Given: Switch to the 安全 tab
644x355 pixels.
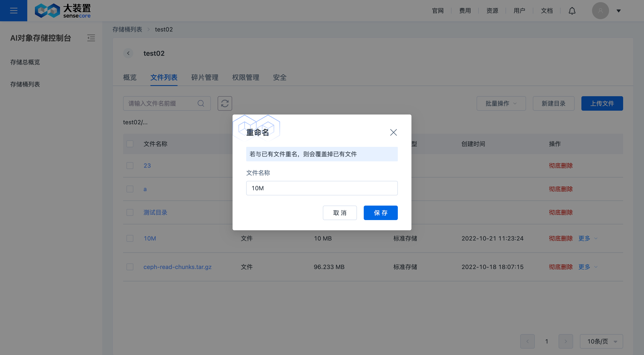Looking at the screenshot, I should tap(279, 77).
